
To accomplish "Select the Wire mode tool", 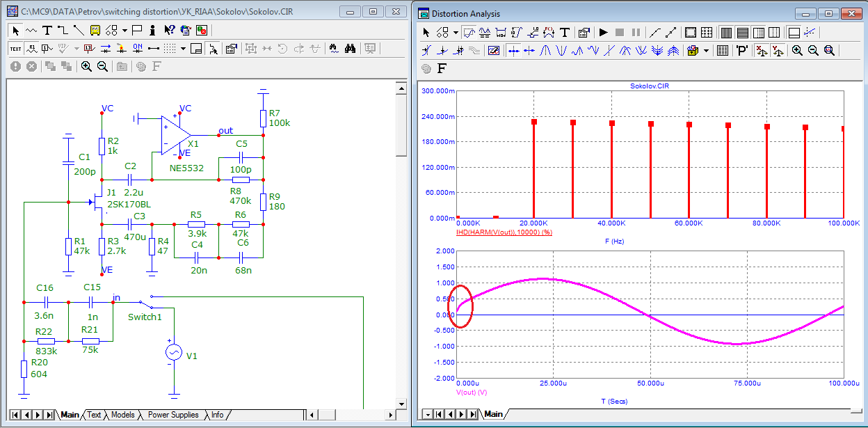I will point(63,30).
